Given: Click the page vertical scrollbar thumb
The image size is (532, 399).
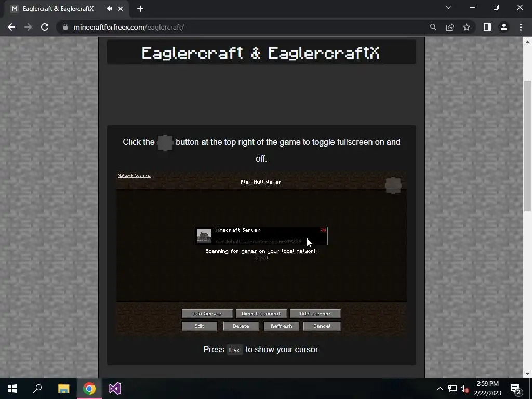Looking at the screenshot, I should [x=527, y=146].
